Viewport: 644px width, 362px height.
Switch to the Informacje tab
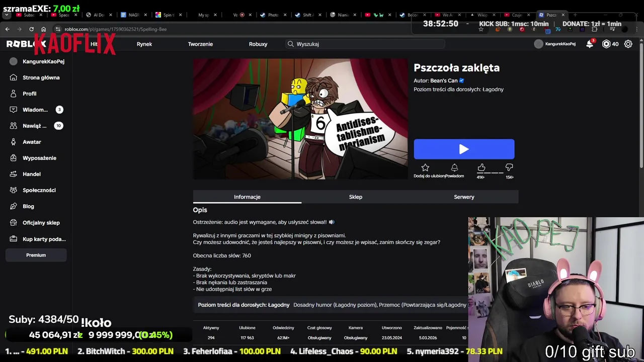(x=247, y=197)
